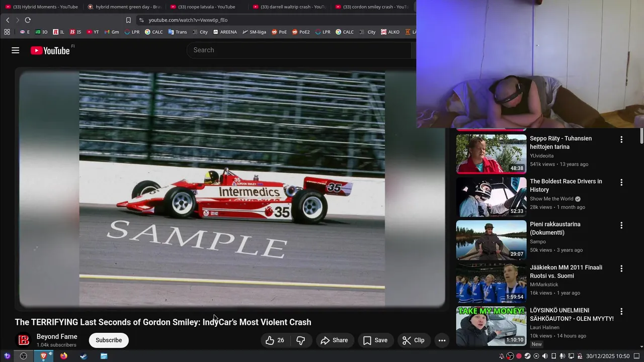Go forward in browser history
Screen dimensions: 644x362
pos(18,20)
